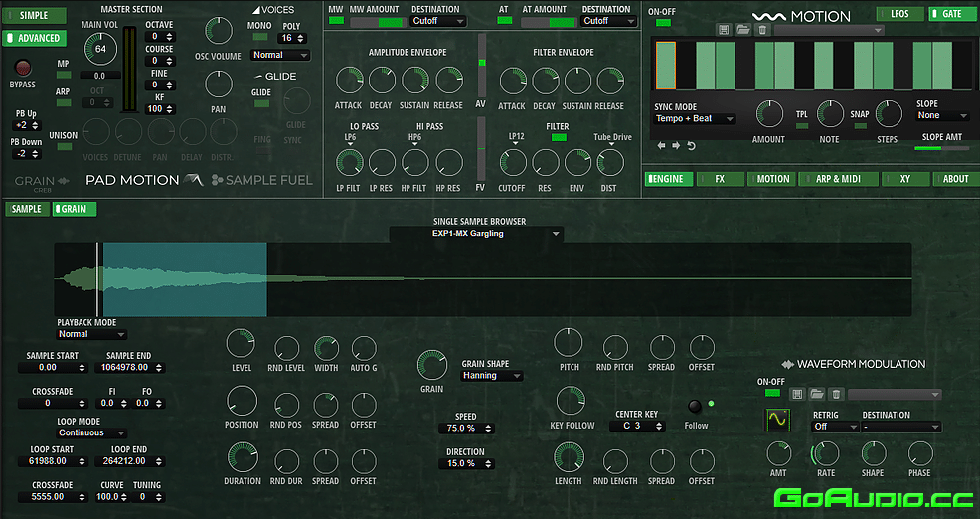
Task: Enable the ARP switch
Action: (64, 103)
